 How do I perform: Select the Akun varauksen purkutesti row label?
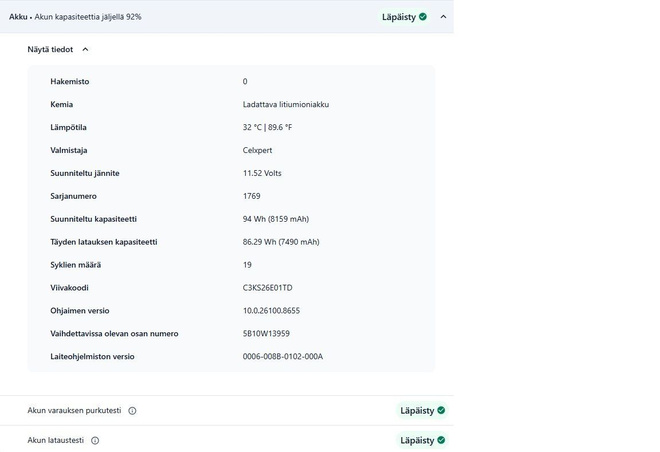tap(74, 410)
